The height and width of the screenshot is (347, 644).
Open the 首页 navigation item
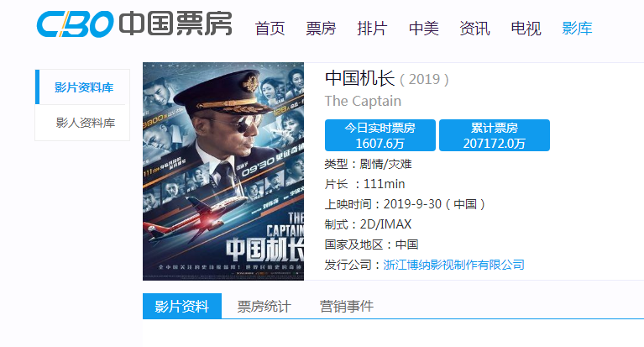270,29
